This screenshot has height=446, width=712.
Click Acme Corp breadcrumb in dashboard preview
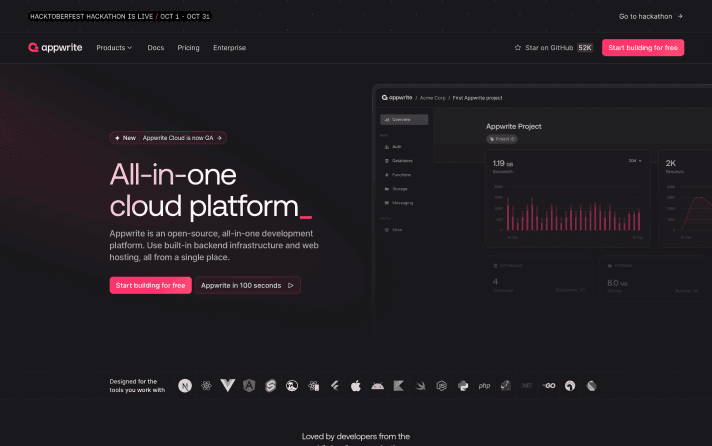click(433, 98)
